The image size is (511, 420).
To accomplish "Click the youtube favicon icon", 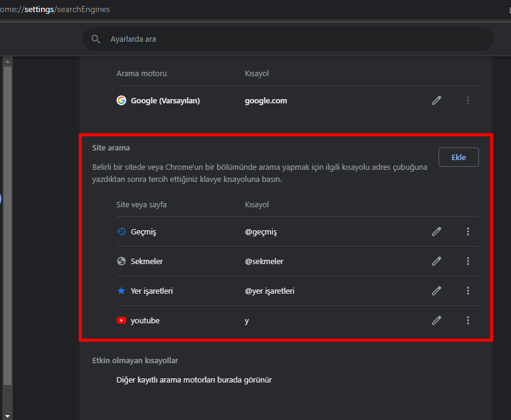I will 121,320.
